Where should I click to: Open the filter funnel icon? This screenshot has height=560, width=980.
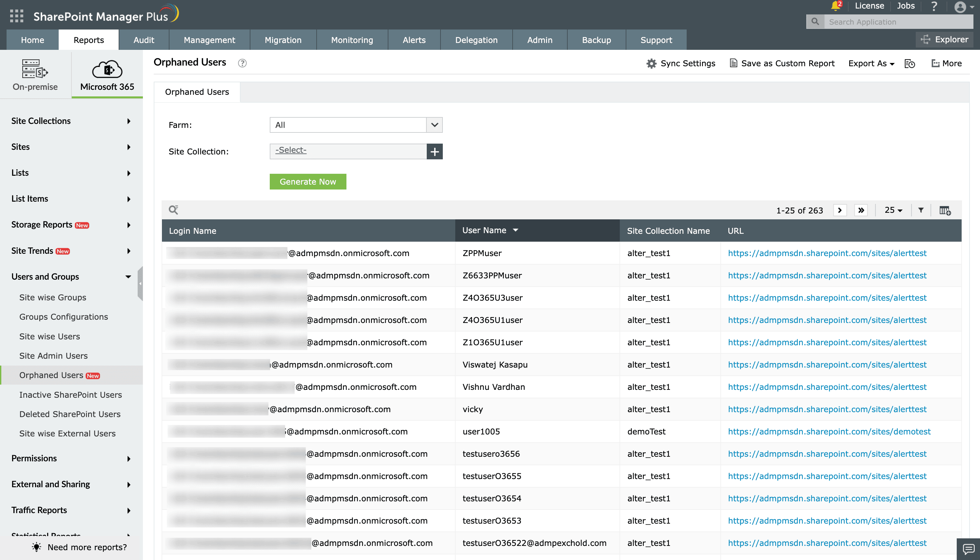(921, 210)
